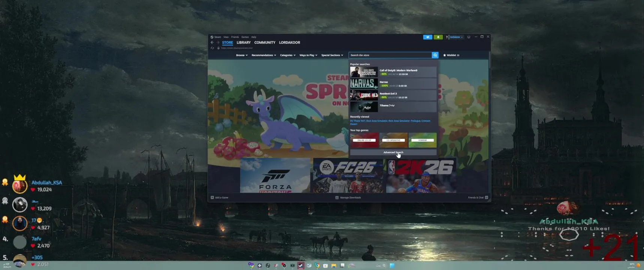Image resolution: width=644 pixels, height=270 pixels.
Task: Click the Manage Downloads icon
Action: [337, 197]
